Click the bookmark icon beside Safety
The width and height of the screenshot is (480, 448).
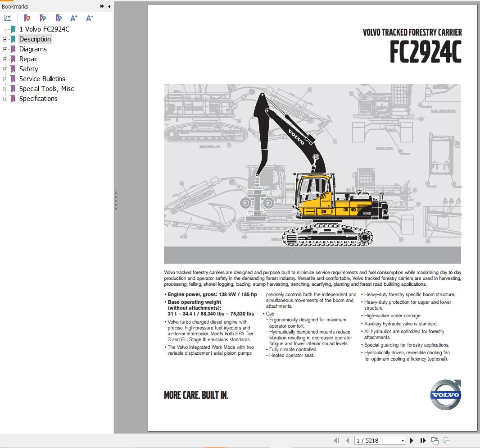13,69
